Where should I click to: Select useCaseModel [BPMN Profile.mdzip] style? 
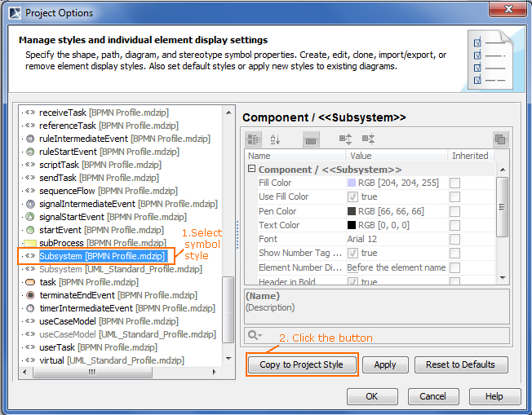click(109, 321)
